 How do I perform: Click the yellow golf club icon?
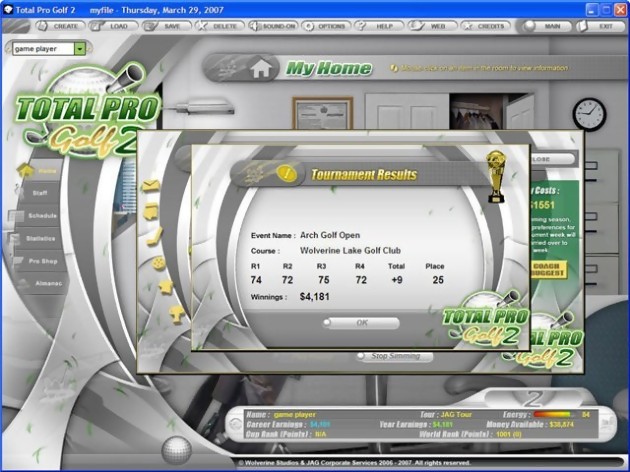pos(154,237)
